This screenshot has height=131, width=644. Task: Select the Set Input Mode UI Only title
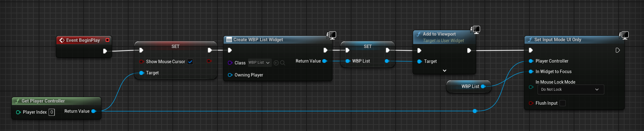(x=558, y=40)
